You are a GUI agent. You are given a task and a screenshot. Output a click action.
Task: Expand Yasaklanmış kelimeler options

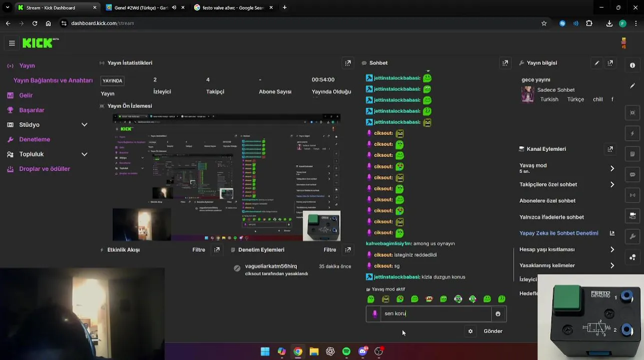612,265
